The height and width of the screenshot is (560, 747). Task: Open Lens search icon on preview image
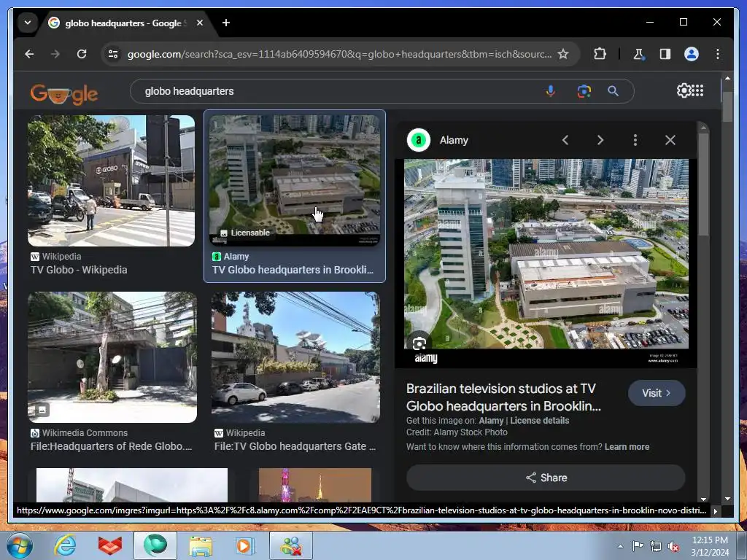(x=419, y=343)
